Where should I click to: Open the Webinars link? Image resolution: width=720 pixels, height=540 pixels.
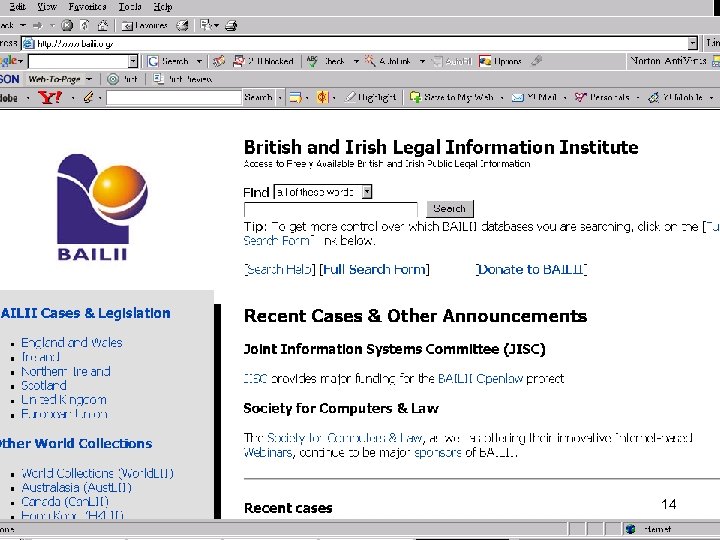pyautogui.click(x=268, y=453)
